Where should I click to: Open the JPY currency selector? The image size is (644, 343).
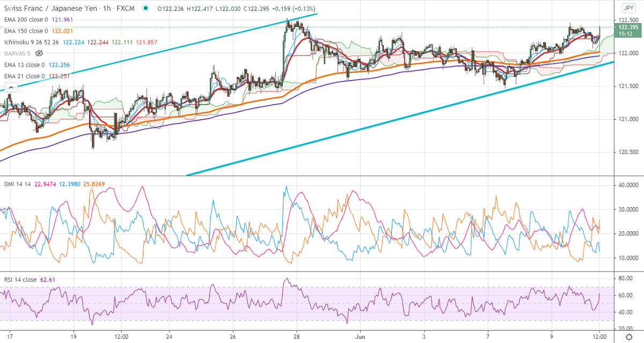[628, 8]
